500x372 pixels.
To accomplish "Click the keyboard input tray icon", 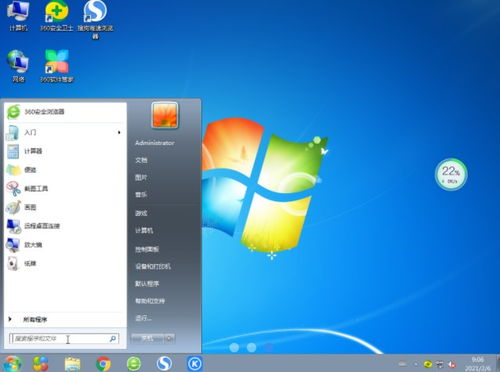I will click(x=403, y=364).
